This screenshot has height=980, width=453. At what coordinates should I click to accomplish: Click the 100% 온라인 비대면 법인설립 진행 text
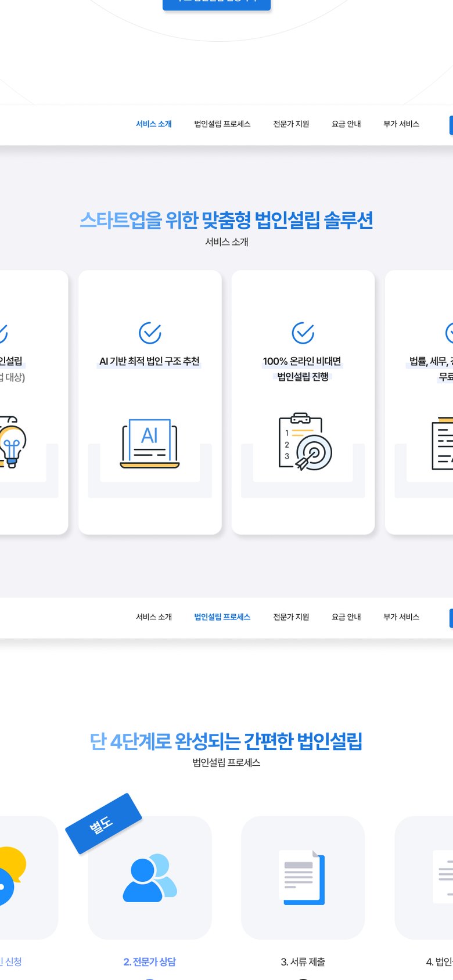click(303, 369)
